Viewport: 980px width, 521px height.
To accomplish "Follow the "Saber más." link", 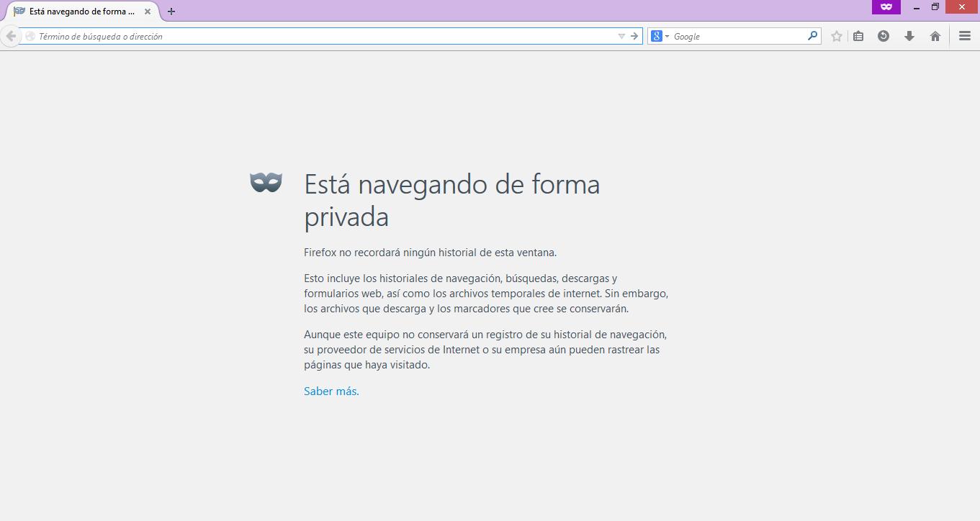I will (331, 391).
